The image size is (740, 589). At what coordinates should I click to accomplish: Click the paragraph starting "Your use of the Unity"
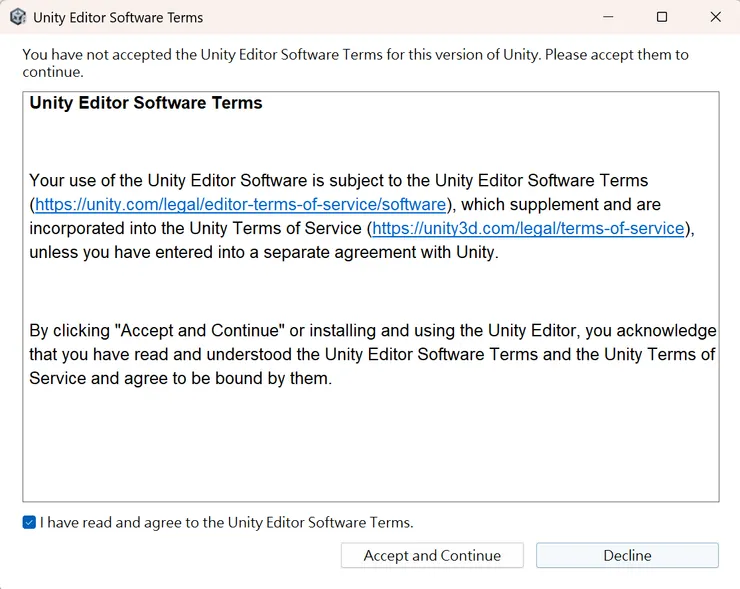(x=338, y=181)
